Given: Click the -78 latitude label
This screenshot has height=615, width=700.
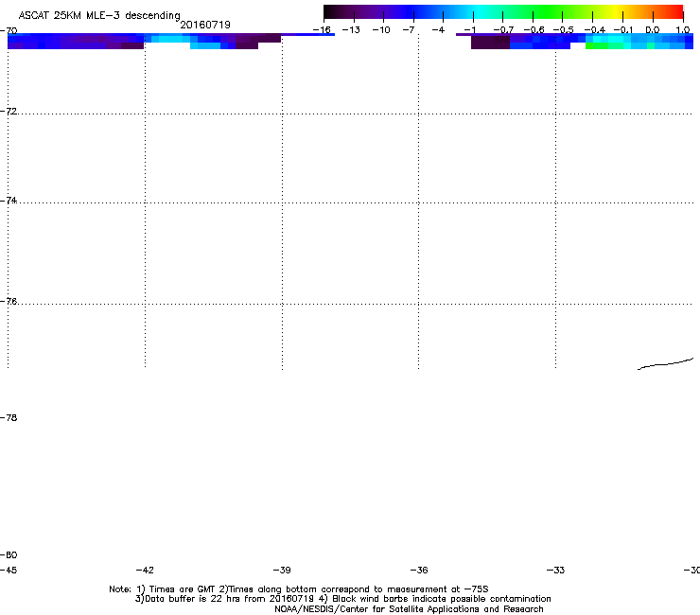Looking at the screenshot, I should click(9, 418).
